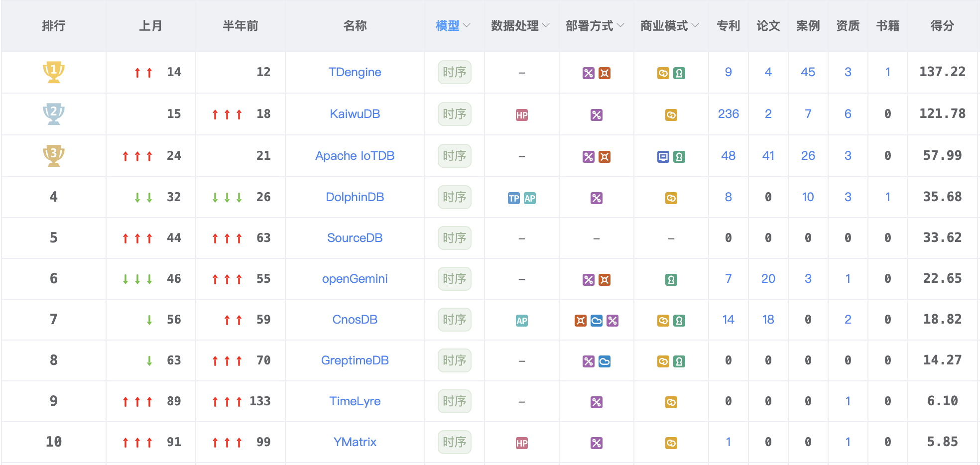This screenshot has width=980, height=465.
Task: Open the openGemini database link
Action: pyautogui.click(x=355, y=279)
